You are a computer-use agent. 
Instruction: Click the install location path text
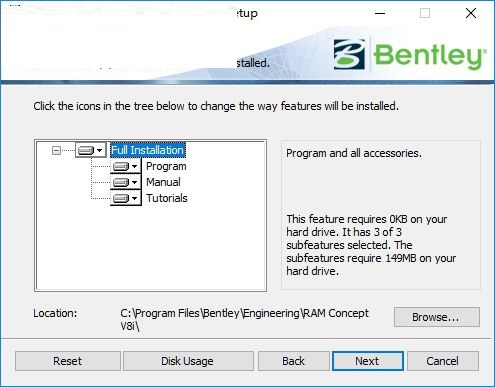tap(244, 319)
